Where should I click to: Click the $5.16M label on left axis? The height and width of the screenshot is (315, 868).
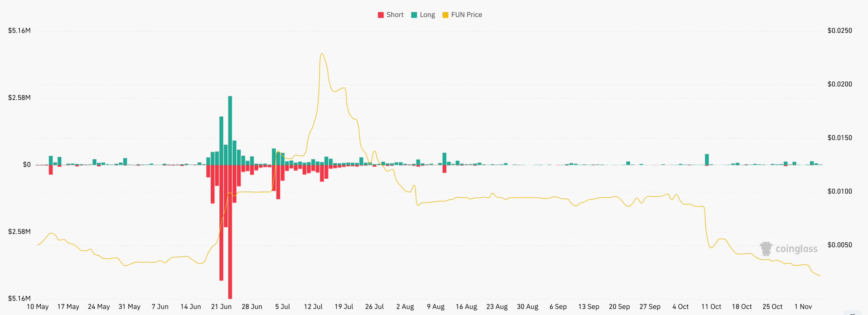(x=19, y=31)
